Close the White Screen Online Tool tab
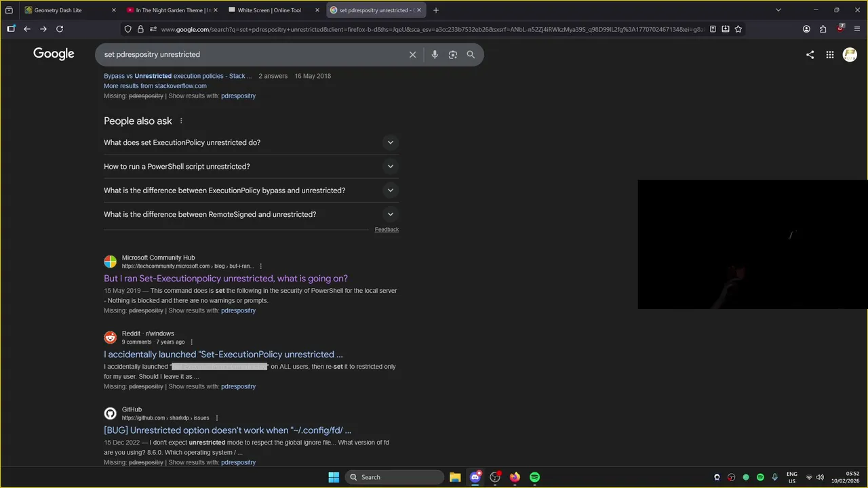 (317, 10)
